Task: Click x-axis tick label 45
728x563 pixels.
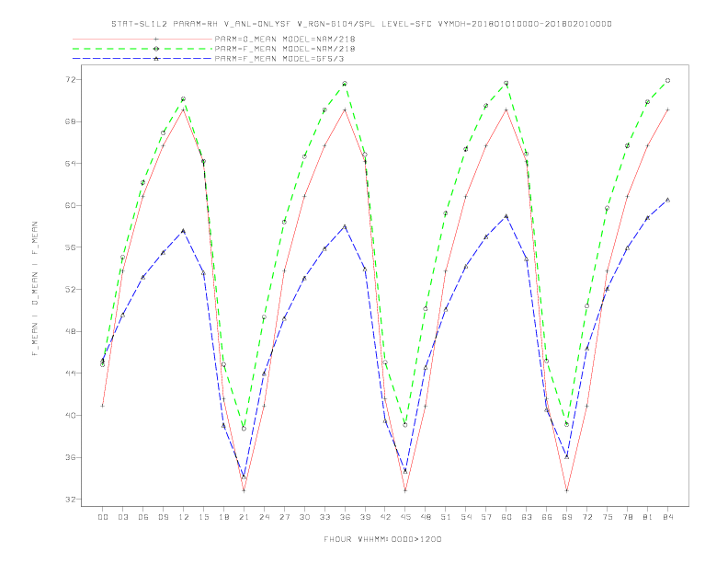Action: coord(405,517)
